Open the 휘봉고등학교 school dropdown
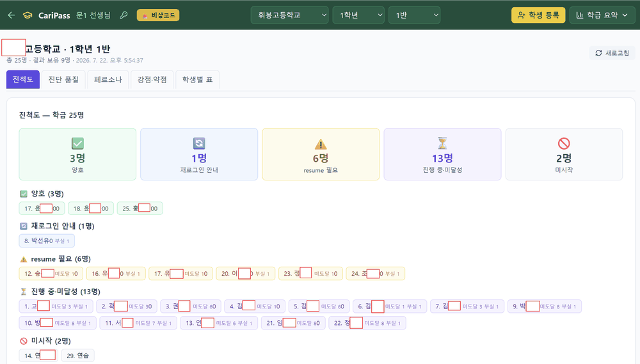This screenshot has width=640, height=364. (x=289, y=15)
